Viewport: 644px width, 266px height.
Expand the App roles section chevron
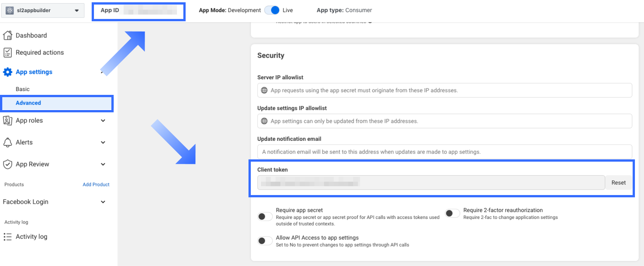pyautogui.click(x=103, y=121)
